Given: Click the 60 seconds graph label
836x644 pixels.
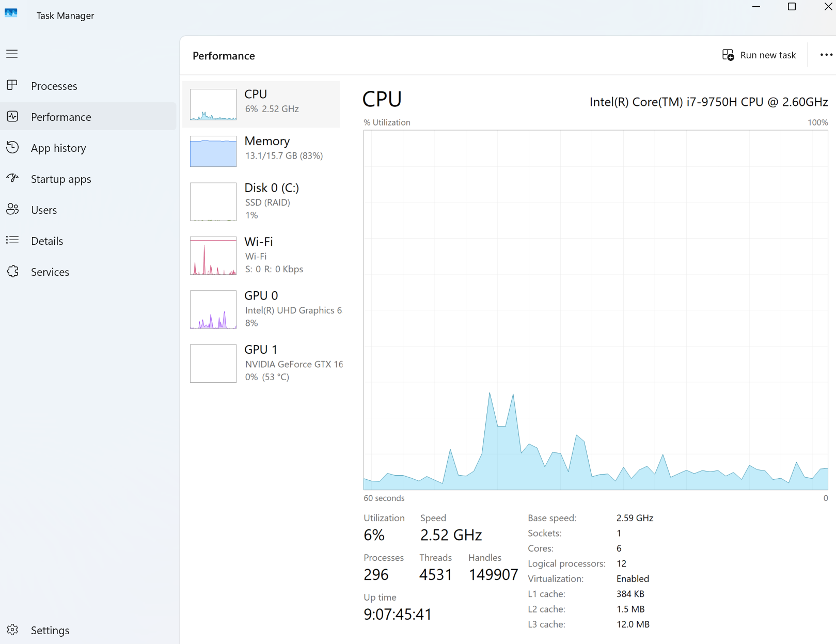Looking at the screenshot, I should pos(384,498).
